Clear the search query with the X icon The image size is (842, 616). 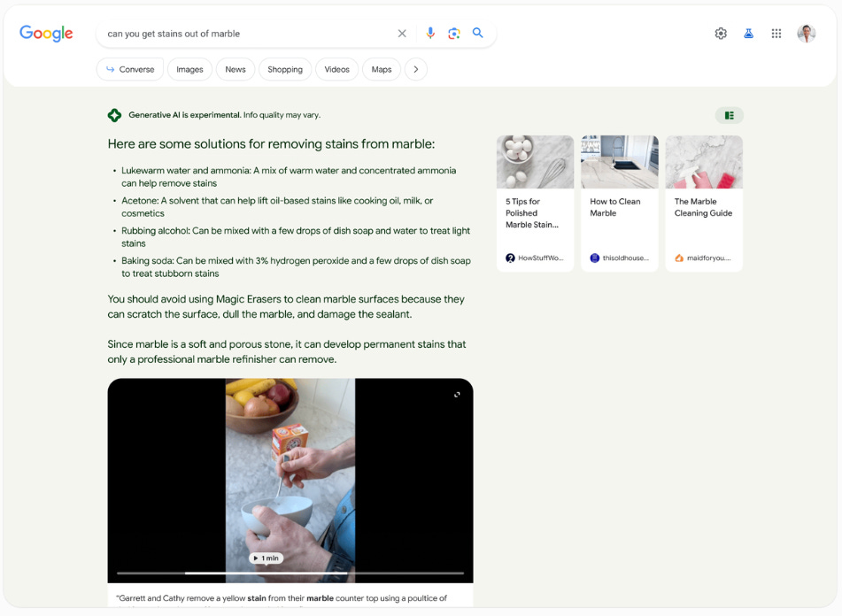pyautogui.click(x=402, y=34)
